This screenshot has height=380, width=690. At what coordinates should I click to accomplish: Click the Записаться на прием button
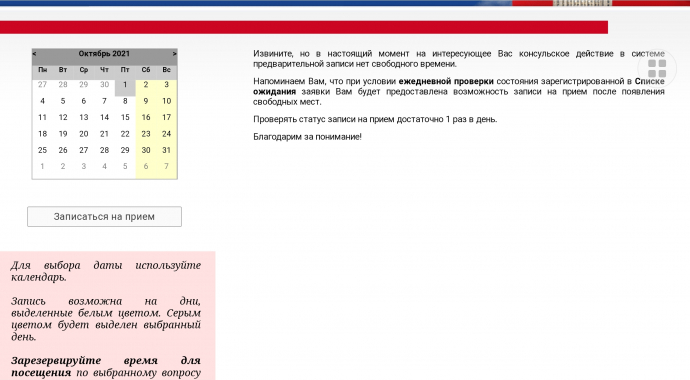pos(104,217)
